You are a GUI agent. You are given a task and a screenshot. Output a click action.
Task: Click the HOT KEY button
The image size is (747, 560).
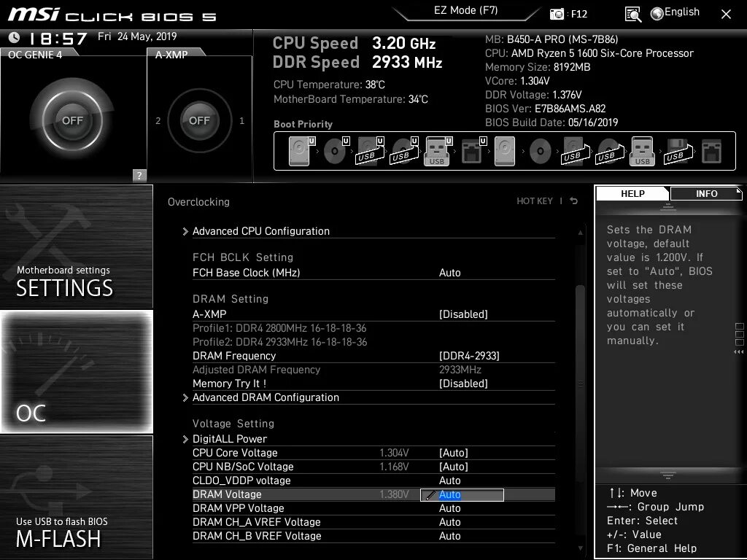pyautogui.click(x=535, y=201)
